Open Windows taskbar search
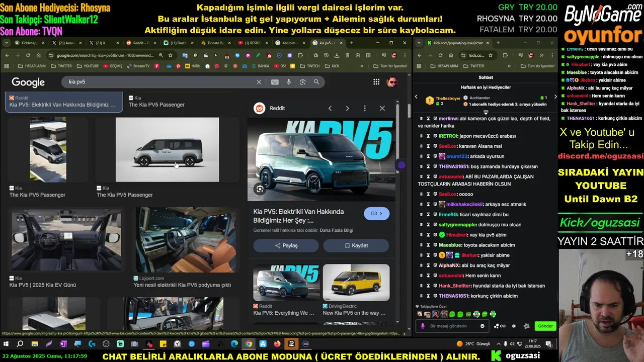The image size is (644, 362). coord(20,344)
